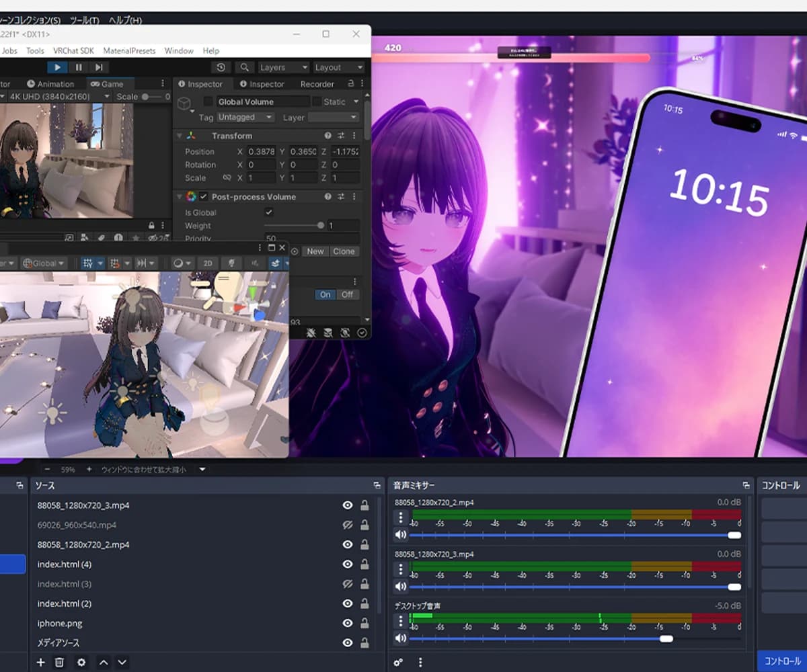Switch to the Animation tab
Image resolution: width=807 pixels, height=672 pixels.
(50, 84)
